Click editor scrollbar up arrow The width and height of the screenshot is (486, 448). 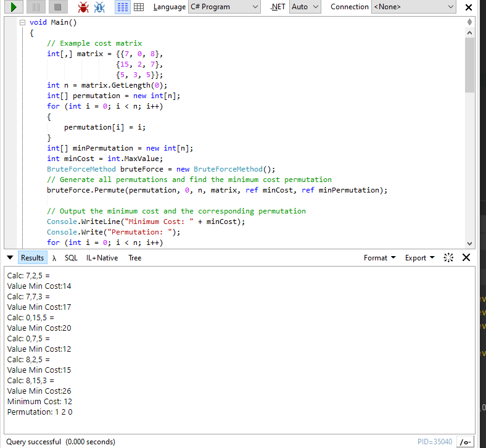469,33
